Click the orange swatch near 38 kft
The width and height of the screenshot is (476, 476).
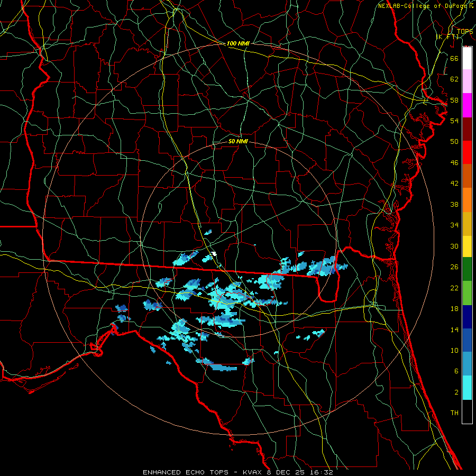pyautogui.click(x=467, y=200)
